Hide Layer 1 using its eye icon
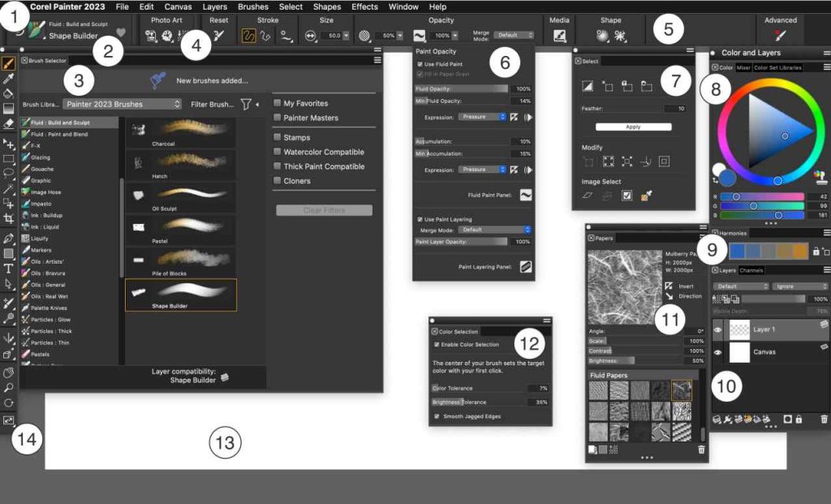 click(717, 330)
